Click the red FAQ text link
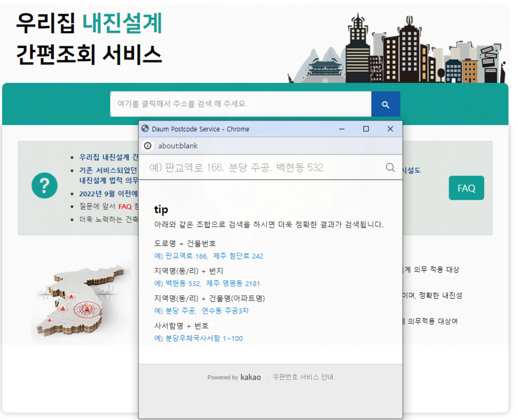518x420 pixels. click(x=125, y=207)
